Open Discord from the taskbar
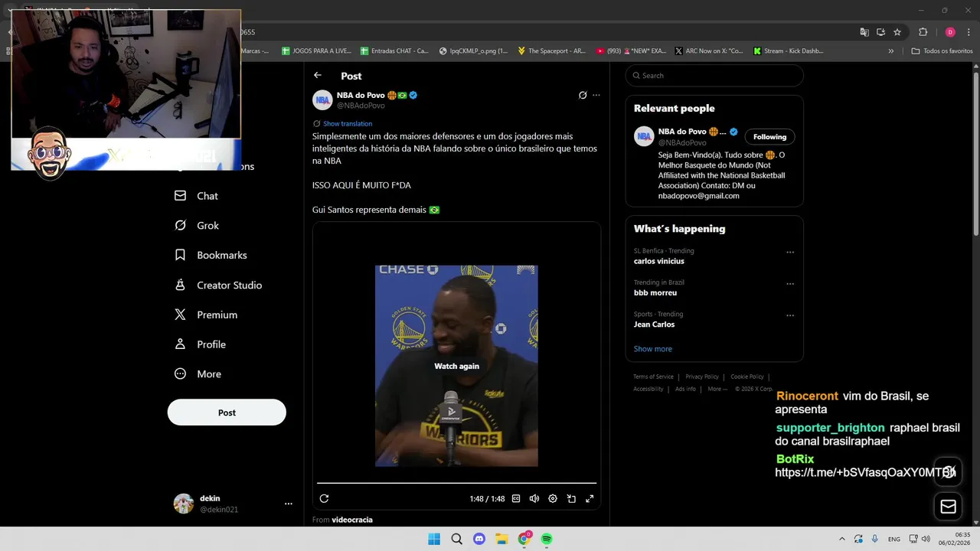 click(x=479, y=539)
